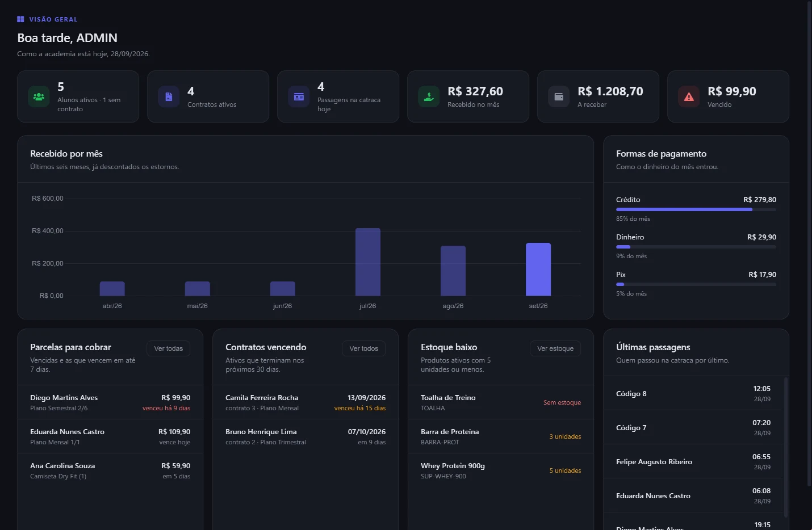Click the Dinheiro payment progress bar
The width and height of the screenshot is (812, 530).
[x=696, y=247]
